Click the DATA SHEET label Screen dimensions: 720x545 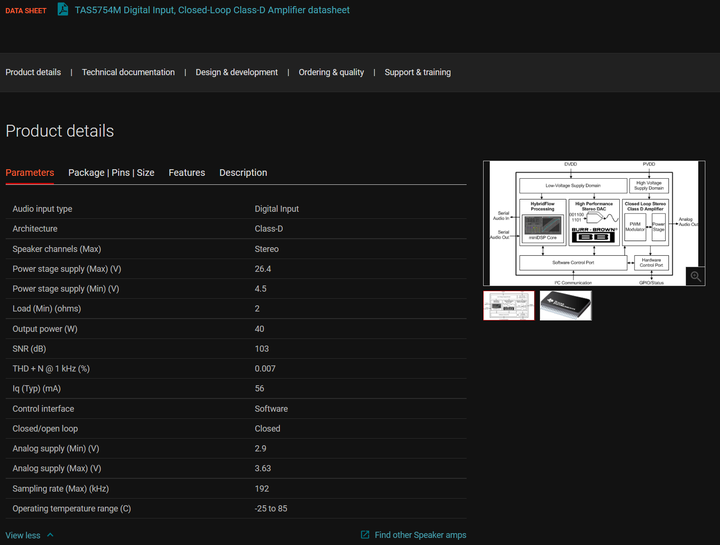(26, 11)
